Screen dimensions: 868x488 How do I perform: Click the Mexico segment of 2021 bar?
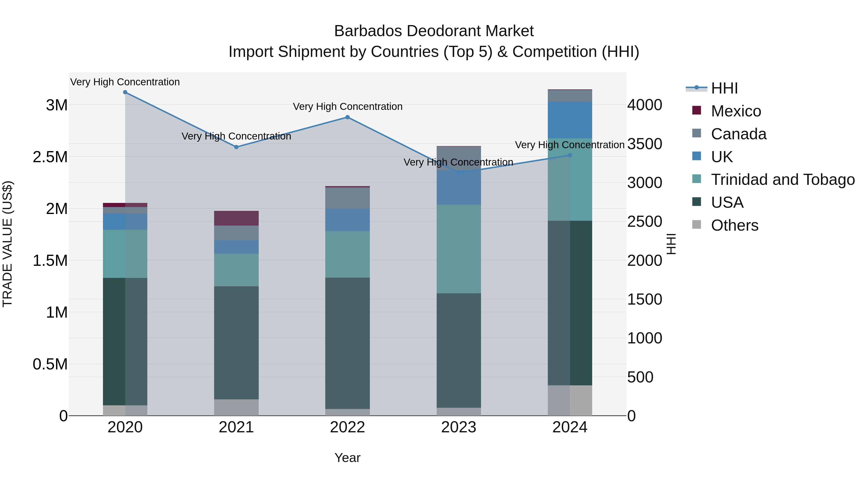click(x=236, y=218)
